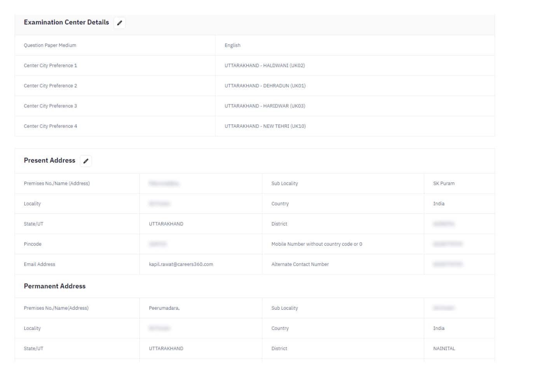Click the Permanent Address section heading
533x392 pixels.
[x=54, y=286]
